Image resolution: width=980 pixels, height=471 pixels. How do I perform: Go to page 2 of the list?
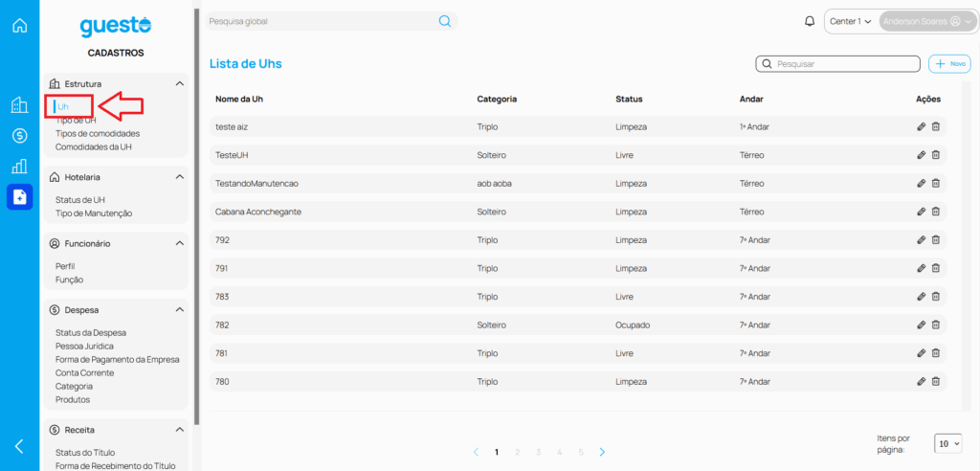(x=518, y=452)
